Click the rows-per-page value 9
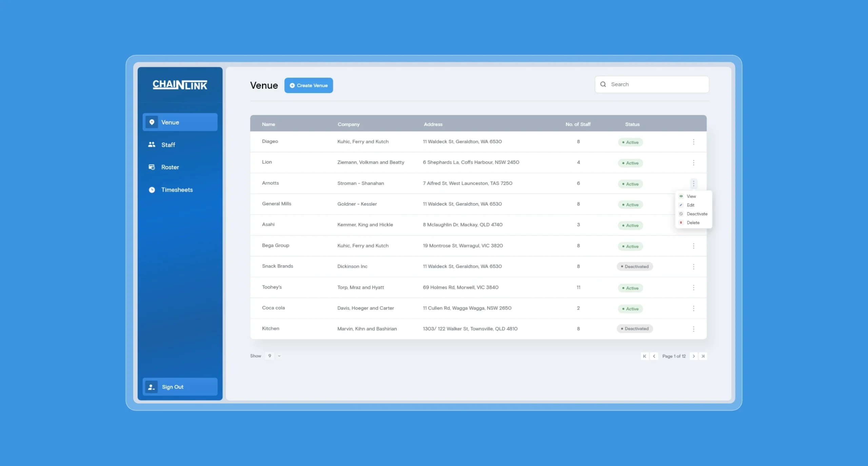Image resolution: width=868 pixels, height=466 pixels. point(270,356)
